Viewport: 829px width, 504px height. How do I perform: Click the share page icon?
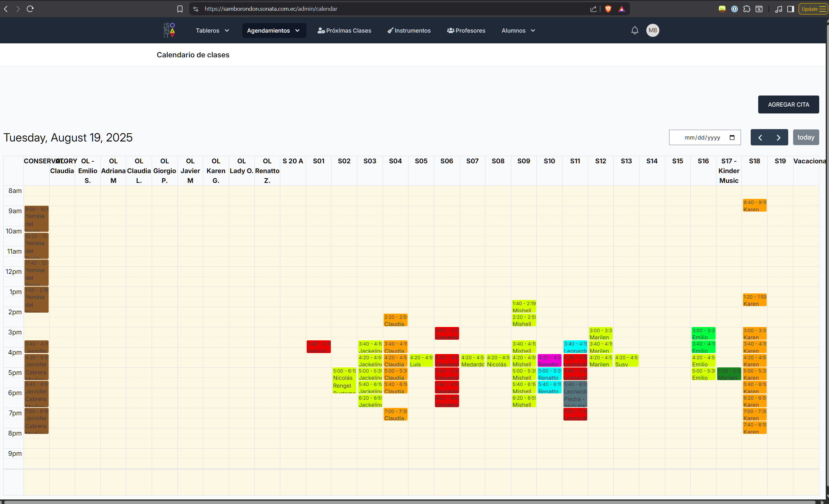click(x=593, y=9)
